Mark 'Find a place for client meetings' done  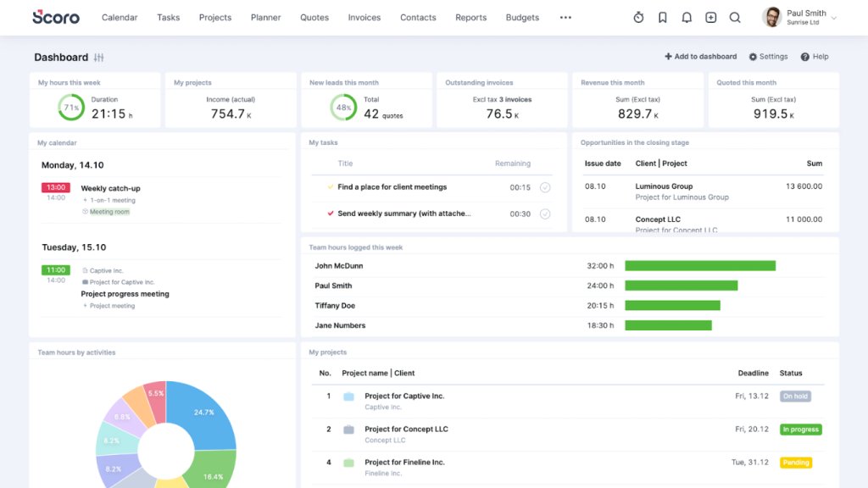tap(545, 187)
